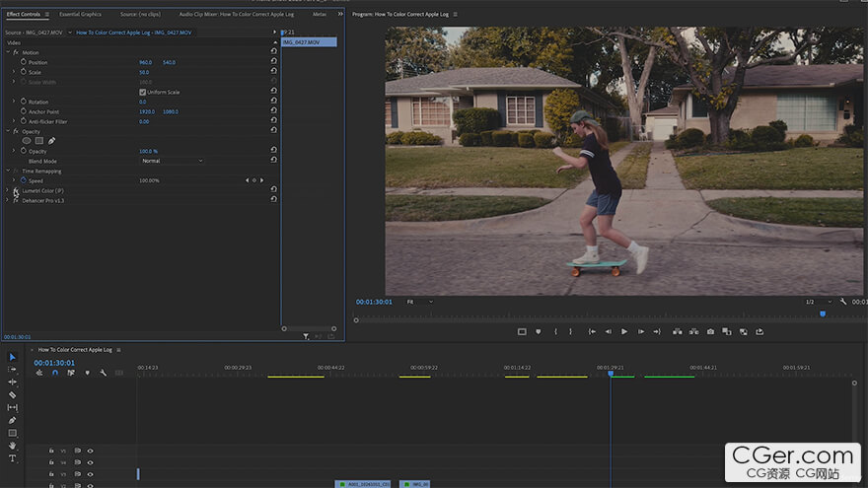
Task: Step back one frame
Action: (x=608, y=332)
